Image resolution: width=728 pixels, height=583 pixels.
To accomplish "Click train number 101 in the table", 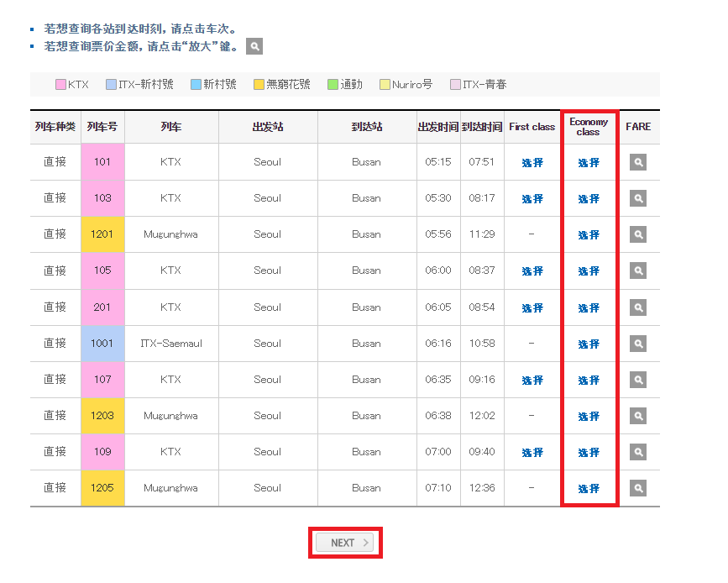I will (102, 162).
